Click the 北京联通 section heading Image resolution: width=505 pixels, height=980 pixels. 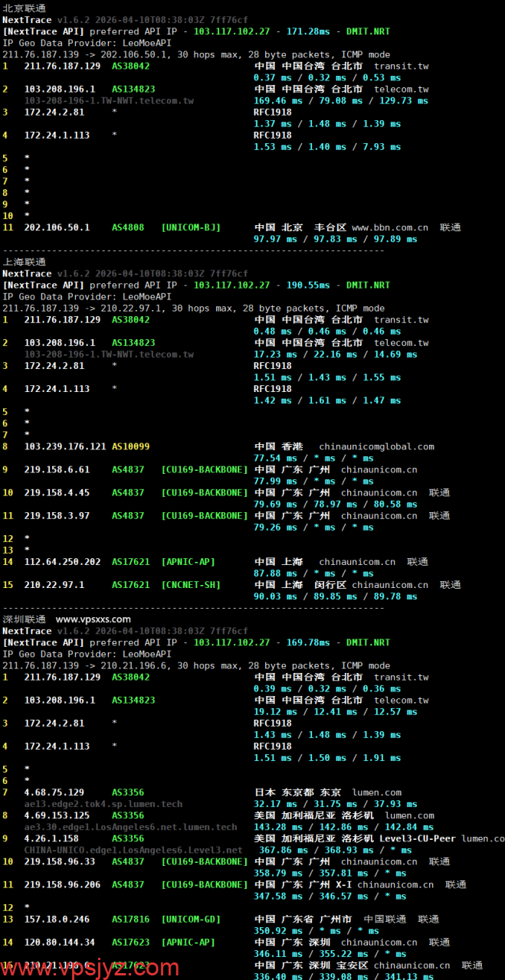pyautogui.click(x=24, y=8)
